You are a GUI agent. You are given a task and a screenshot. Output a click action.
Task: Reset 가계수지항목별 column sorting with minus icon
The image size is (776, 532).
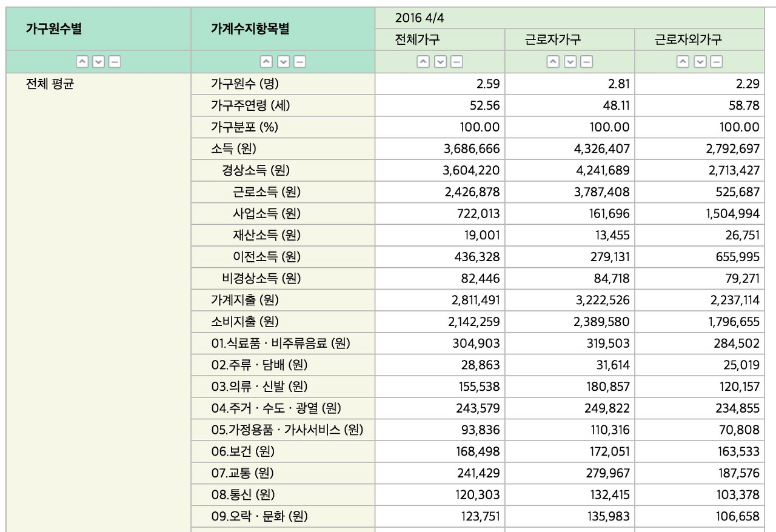pyautogui.click(x=299, y=62)
